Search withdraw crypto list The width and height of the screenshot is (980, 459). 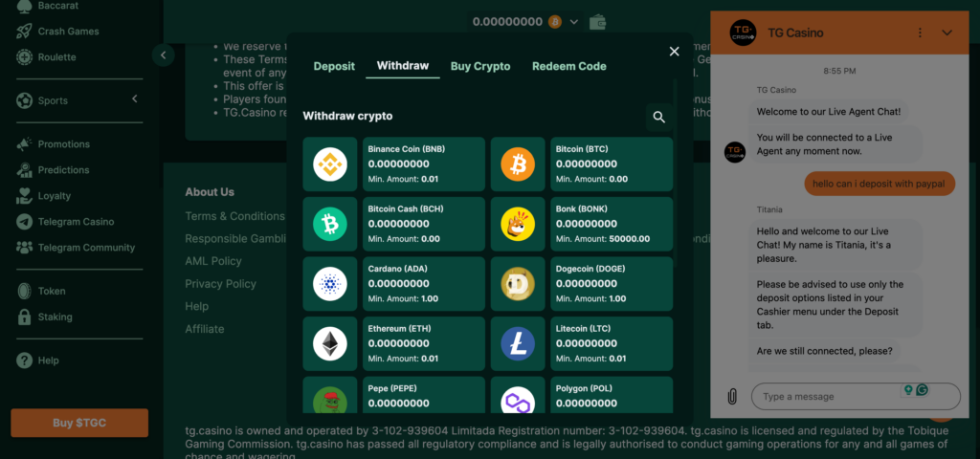[658, 117]
